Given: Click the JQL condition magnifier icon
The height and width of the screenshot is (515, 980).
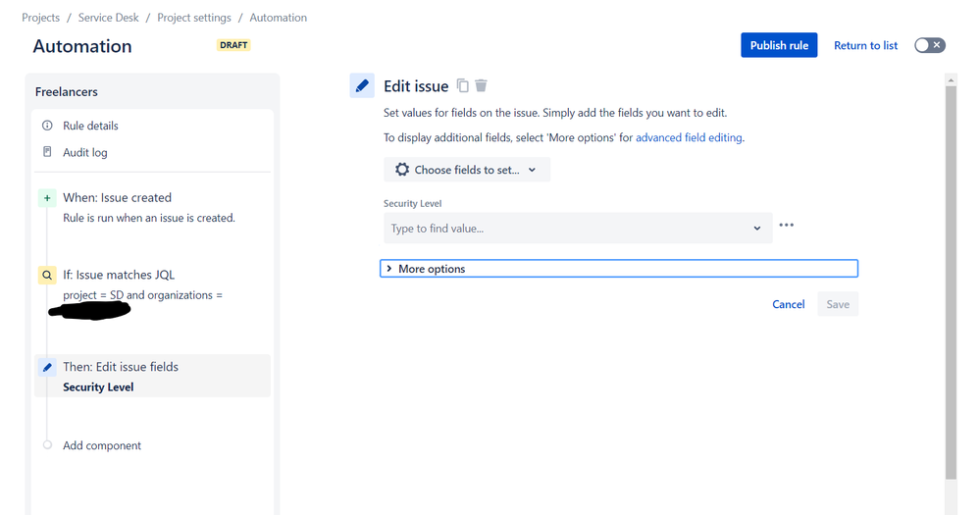Looking at the screenshot, I should pos(47,275).
